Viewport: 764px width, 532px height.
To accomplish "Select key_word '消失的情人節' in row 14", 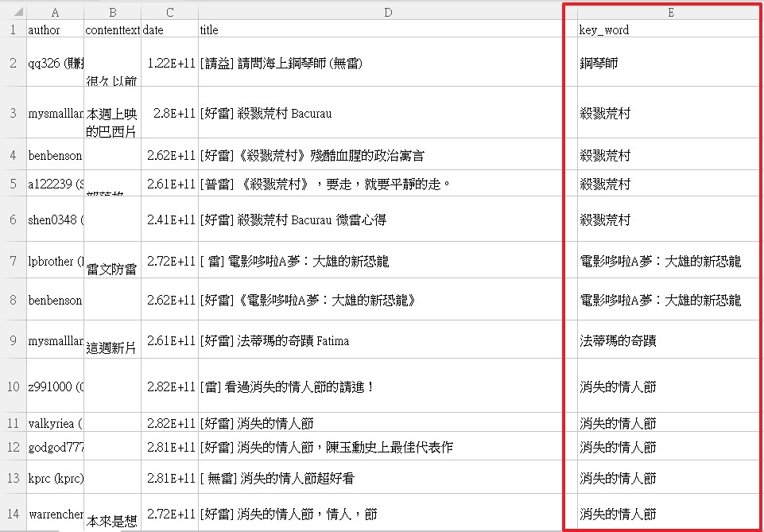I will [x=670, y=513].
